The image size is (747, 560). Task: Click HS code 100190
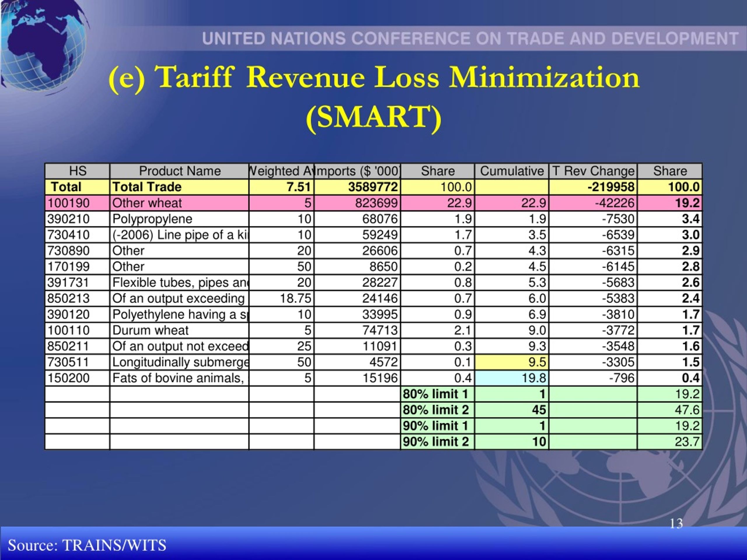click(77, 203)
